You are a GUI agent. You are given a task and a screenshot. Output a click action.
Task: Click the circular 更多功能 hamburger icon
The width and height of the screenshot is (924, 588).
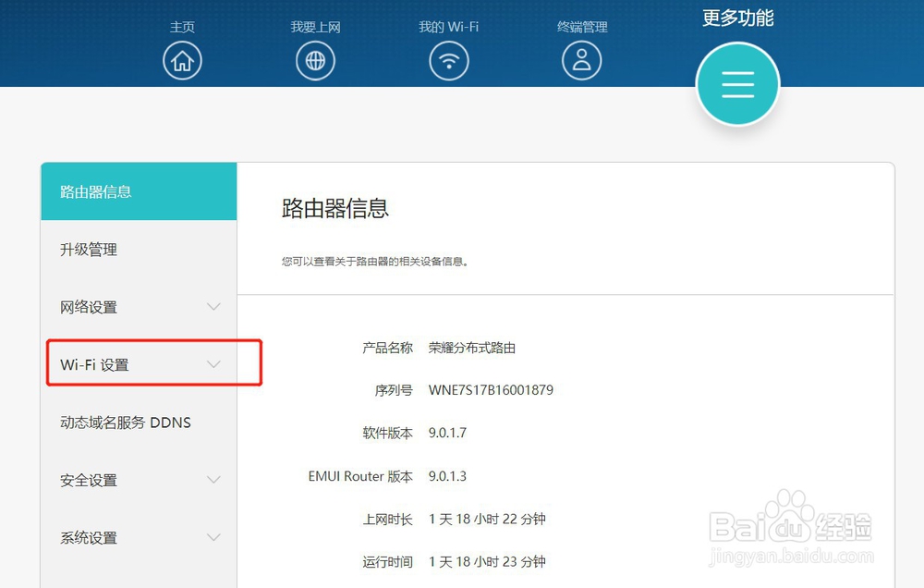tap(737, 84)
